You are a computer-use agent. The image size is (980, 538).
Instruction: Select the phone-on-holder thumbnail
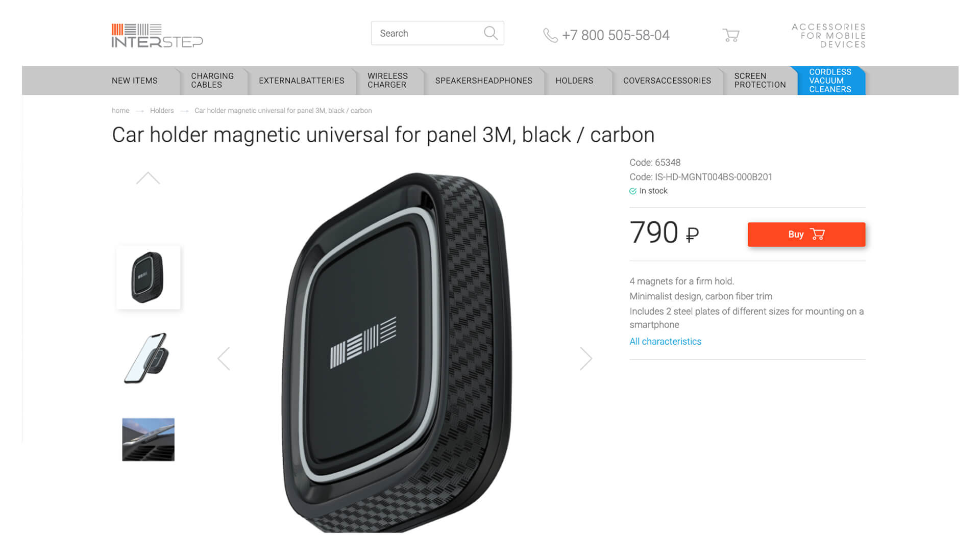click(x=148, y=358)
